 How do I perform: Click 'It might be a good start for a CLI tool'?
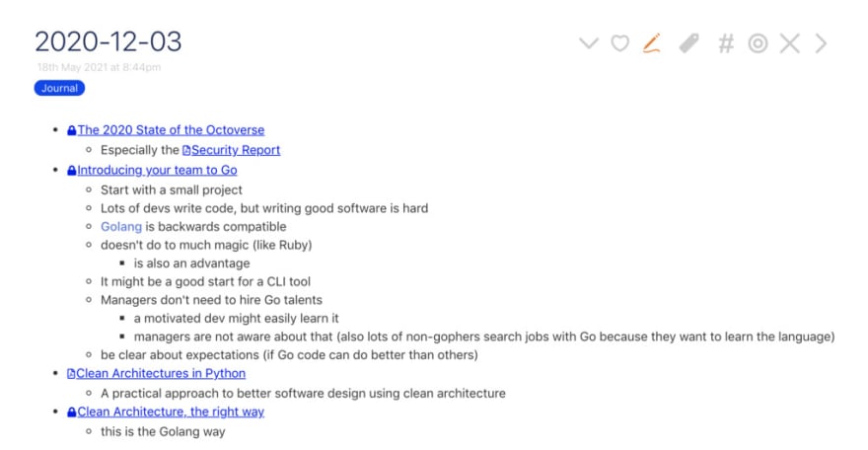click(x=205, y=281)
